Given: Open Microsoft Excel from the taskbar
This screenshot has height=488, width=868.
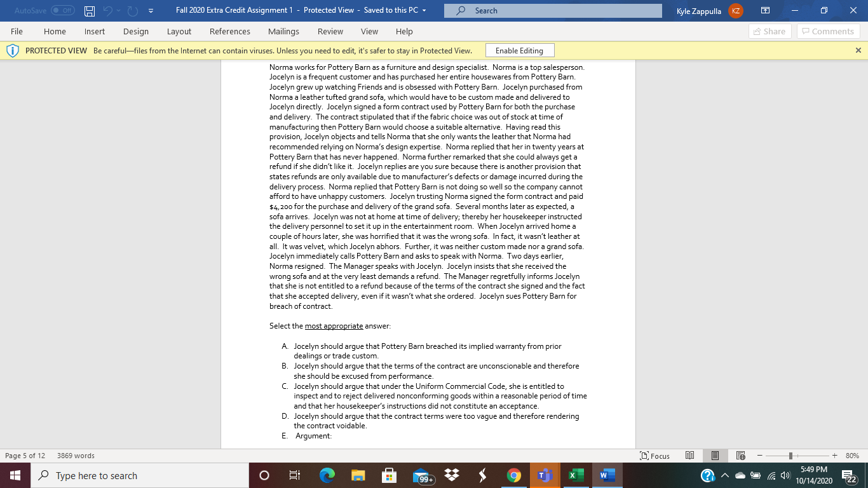Looking at the screenshot, I should point(576,475).
